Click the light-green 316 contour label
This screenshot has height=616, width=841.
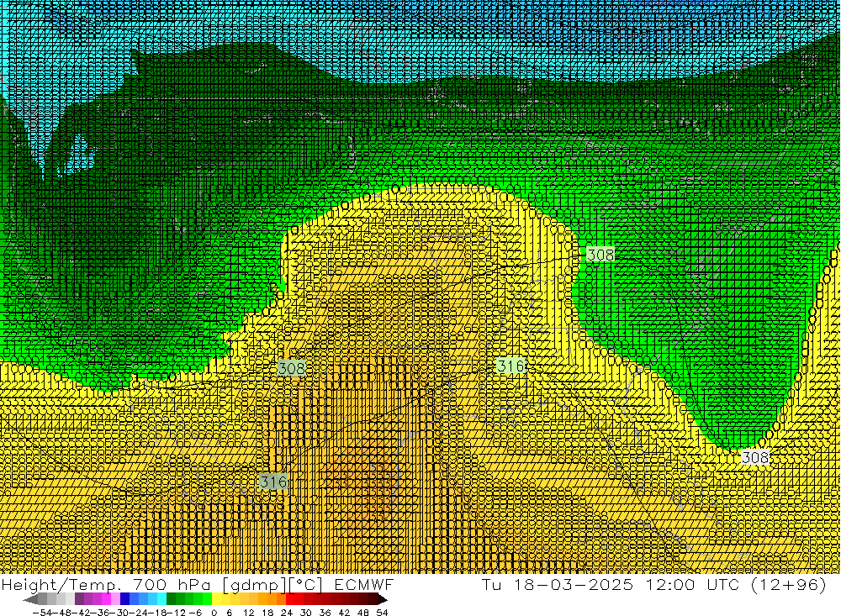point(510,366)
